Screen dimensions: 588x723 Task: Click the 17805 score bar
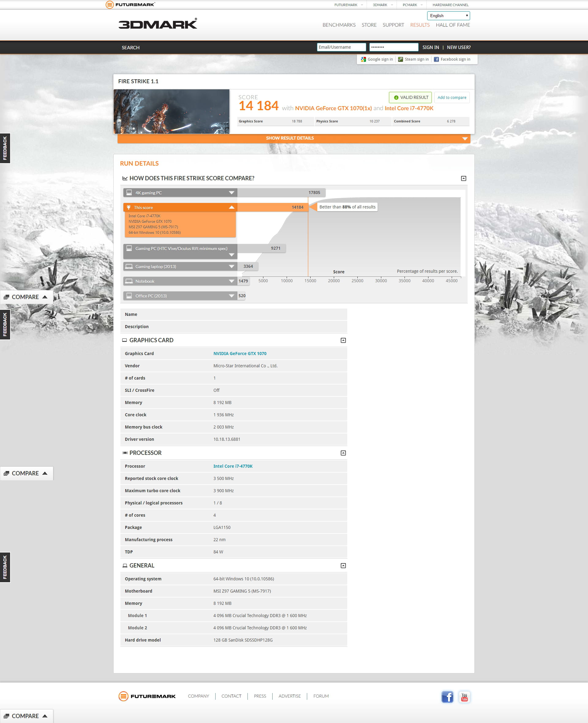click(x=281, y=193)
